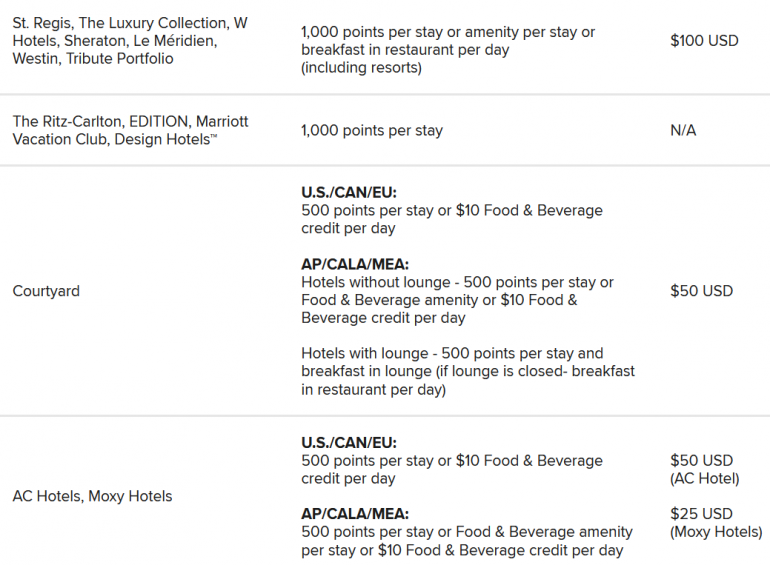Click the N/A compensation value
The height and width of the screenshot is (565, 770).
click(x=684, y=130)
